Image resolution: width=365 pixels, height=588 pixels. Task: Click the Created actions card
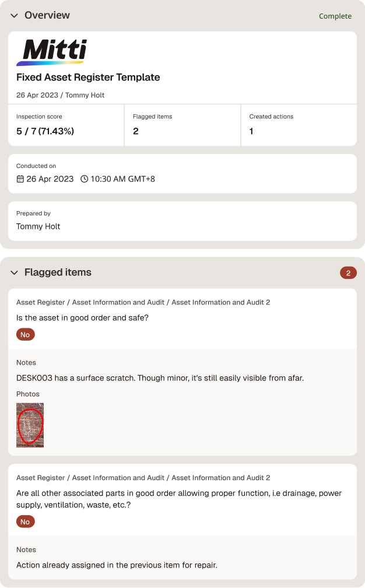point(299,125)
